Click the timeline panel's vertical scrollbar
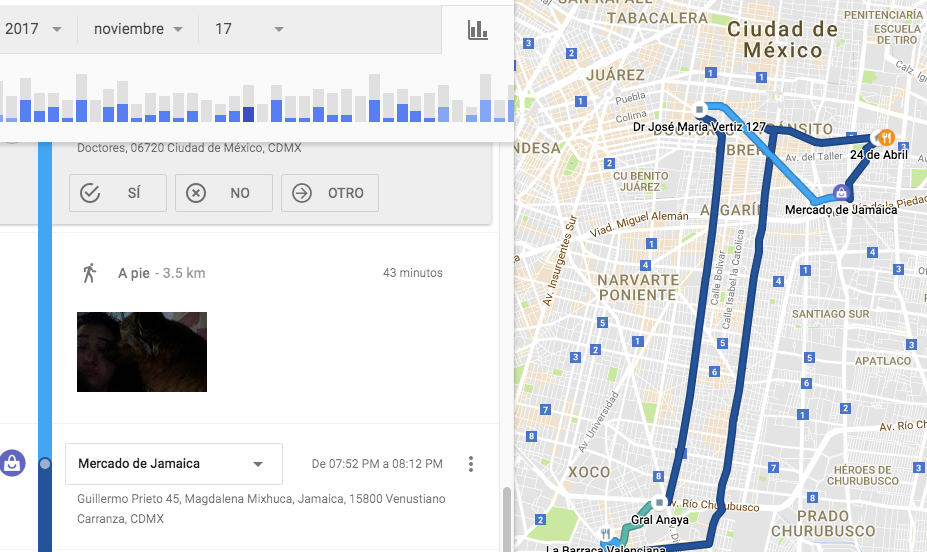 point(507,515)
